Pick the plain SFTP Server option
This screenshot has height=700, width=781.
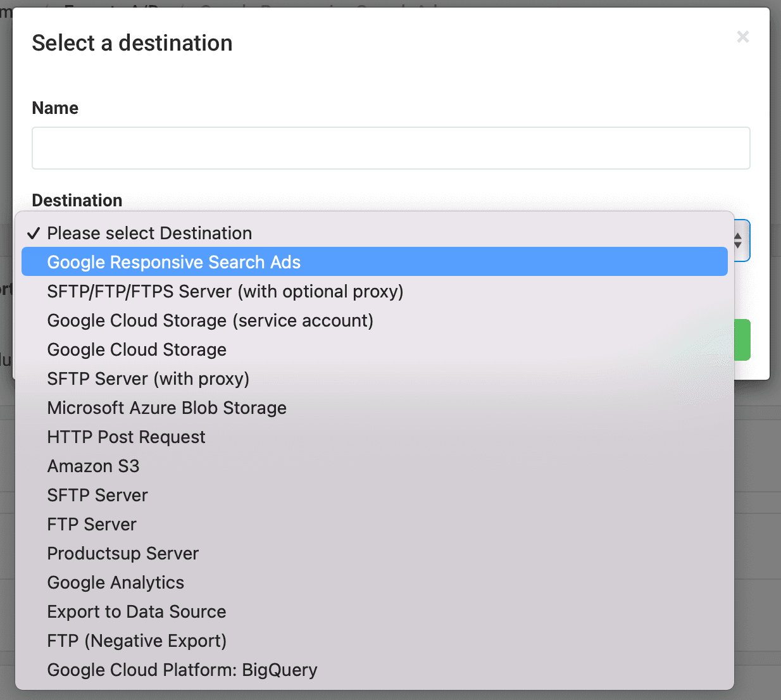(97, 495)
